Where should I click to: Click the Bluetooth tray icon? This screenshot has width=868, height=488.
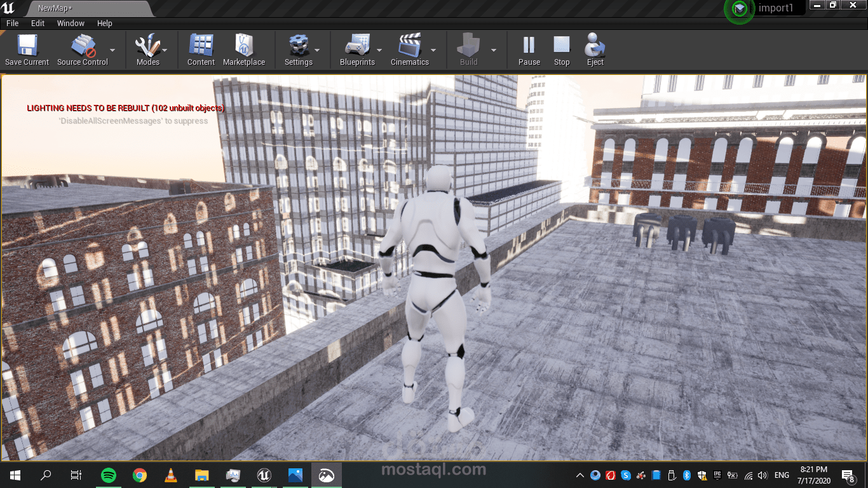(687, 475)
